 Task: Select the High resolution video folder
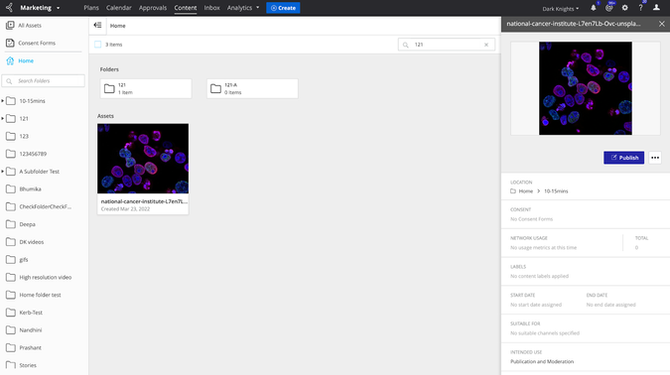point(45,277)
